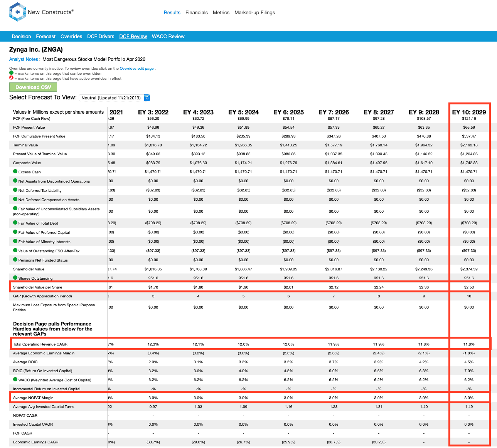Open the Financials tab
497x448 pixels.
pyautogui.click(x=197, y=13)
